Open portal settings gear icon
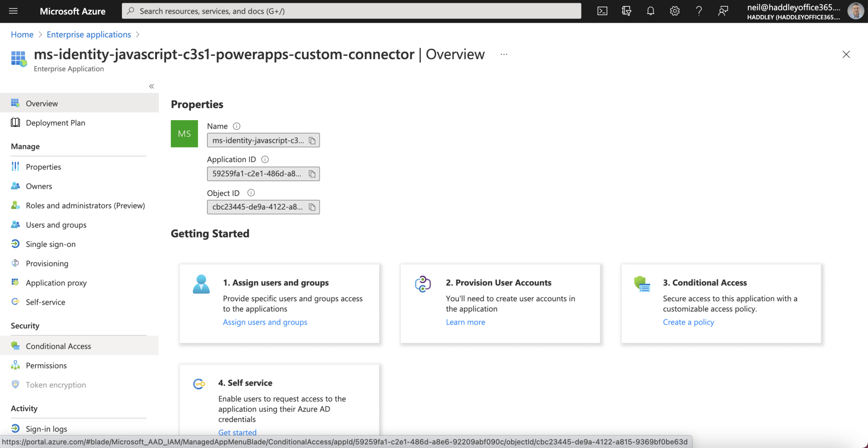 click(x=675, y=11)
